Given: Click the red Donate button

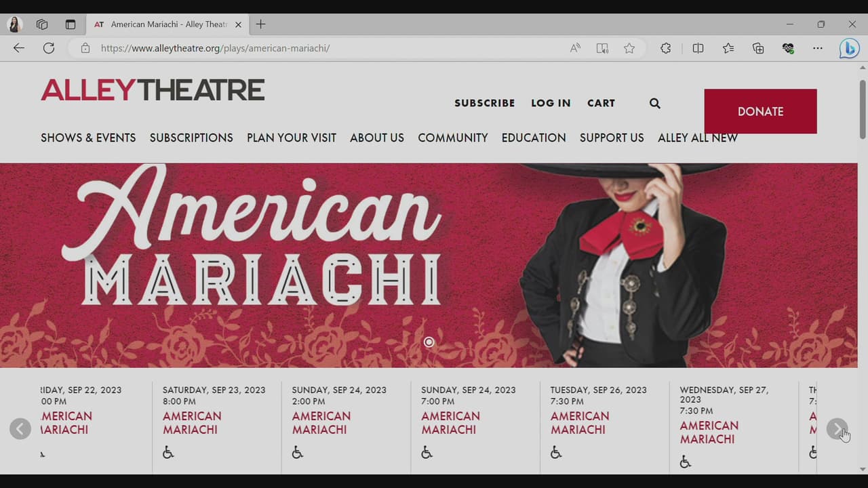Looking at the screenshot, I should pos(760,111).
